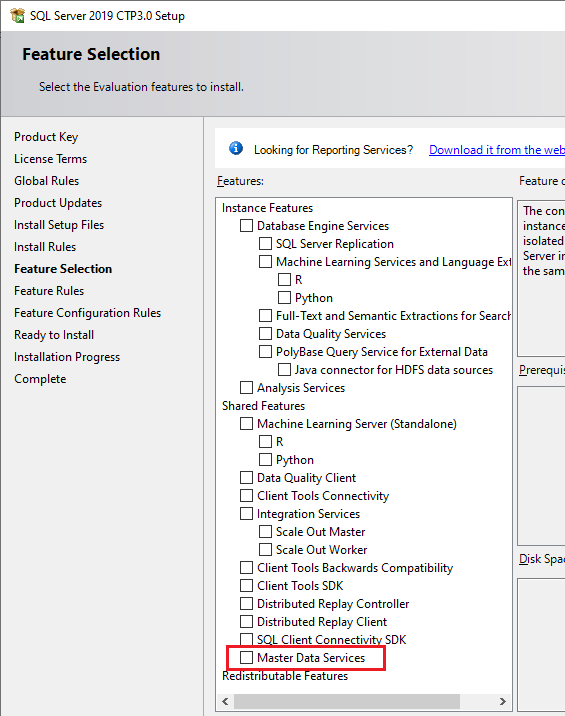Click the Feature Rules step
This screenshot has height=716, width=565.
(x=49, y=290)
